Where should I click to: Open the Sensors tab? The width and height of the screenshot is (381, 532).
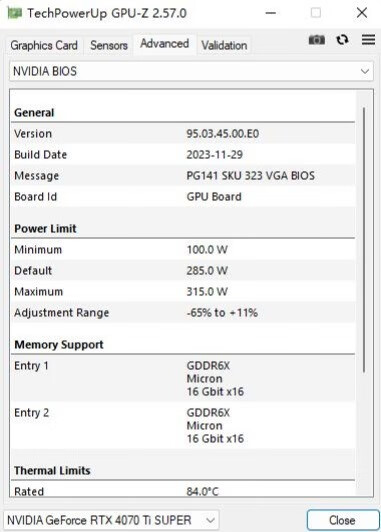pos(109,45)
